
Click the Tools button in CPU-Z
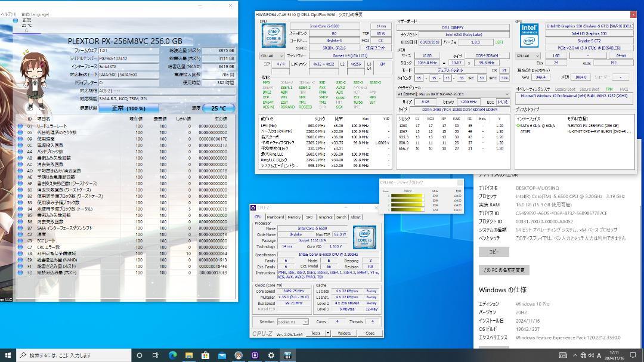click(315, 333)
